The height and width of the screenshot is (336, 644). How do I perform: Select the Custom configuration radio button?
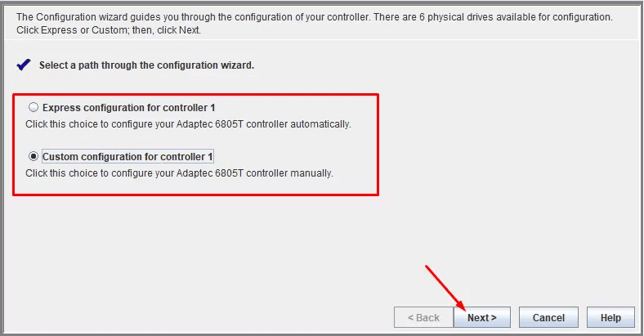[x=34, y=156]
